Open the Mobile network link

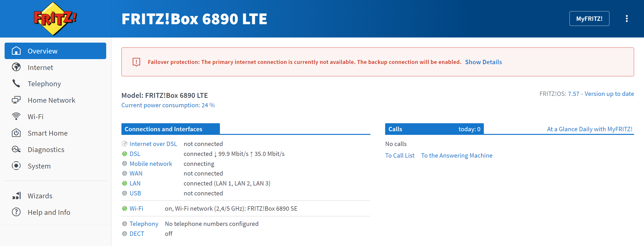151,164
